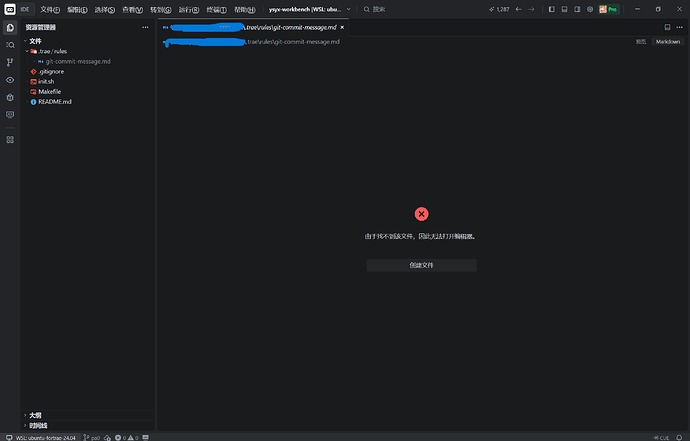Open the Remote Explorer monitor icon
The height and width of the screenshot is (441, 690).
pyautogui.click(x=10, y=114)
